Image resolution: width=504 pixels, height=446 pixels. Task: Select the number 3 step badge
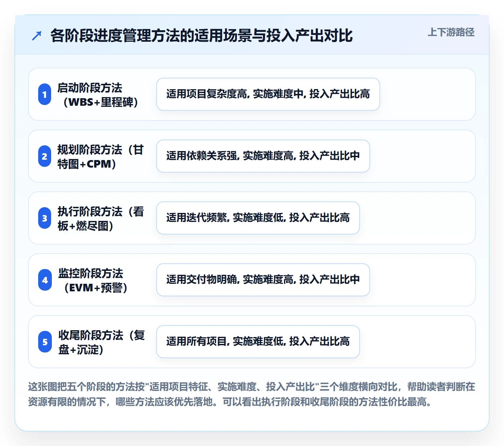point(45,218)
